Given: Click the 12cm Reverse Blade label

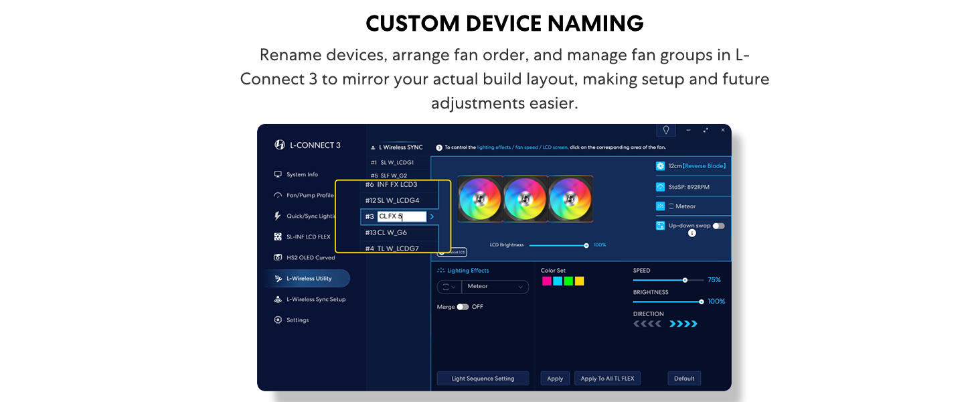Looking at the screenshot, I should pyautogui.click(x=697, y=166).
